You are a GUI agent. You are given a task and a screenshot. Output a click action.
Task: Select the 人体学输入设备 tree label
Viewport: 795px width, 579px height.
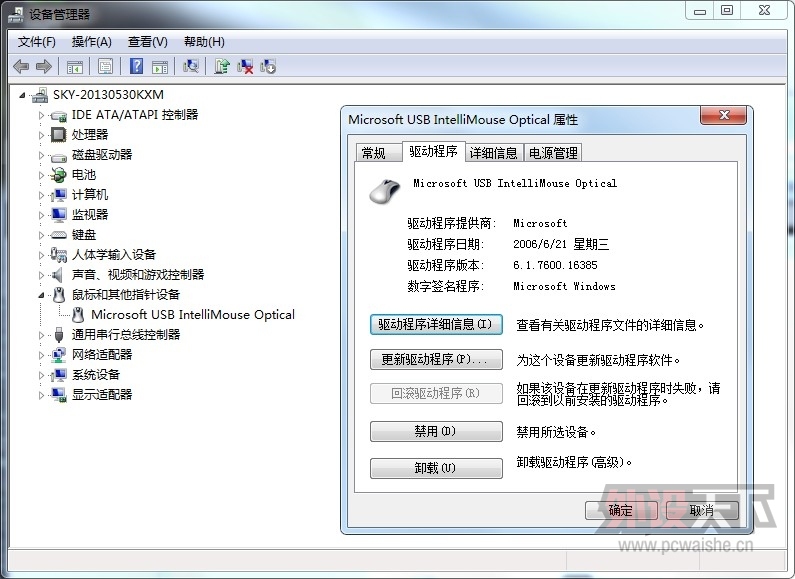(114, 255)
